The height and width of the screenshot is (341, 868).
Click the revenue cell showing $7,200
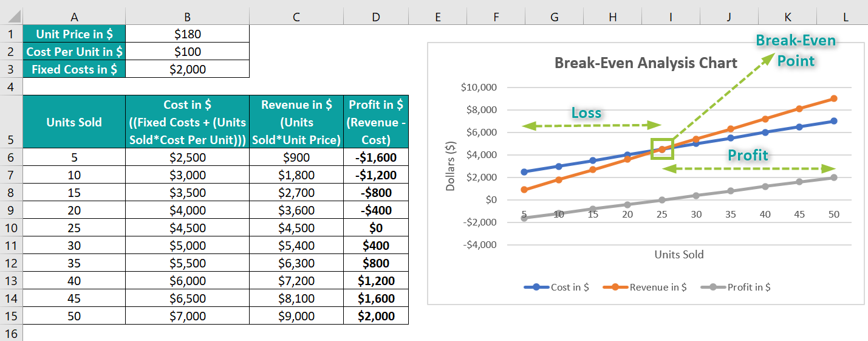pos(296,281)
